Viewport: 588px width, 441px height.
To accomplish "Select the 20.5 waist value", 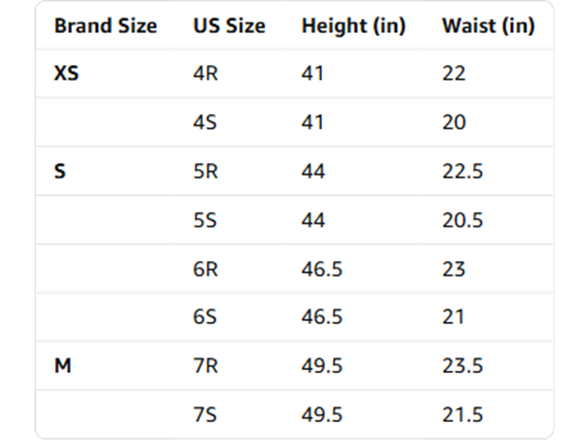I will (463, 220).
